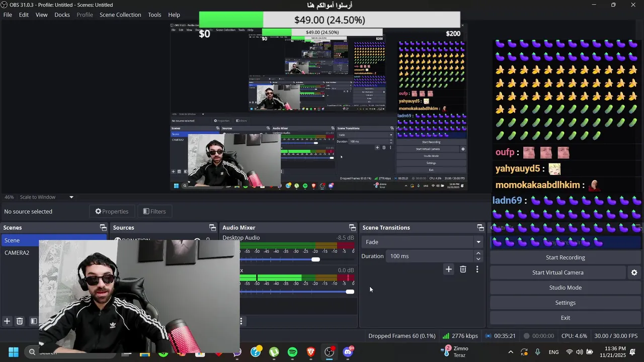Open Wi-Fi network tray icon
The image size is (644, 362).
coord(570,352)
